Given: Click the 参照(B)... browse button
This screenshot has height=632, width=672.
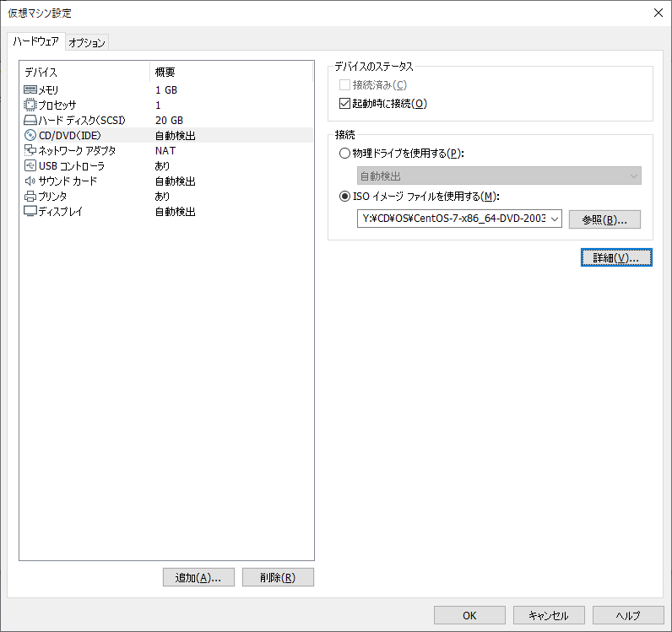Looking at the screenshot, I should [604, 219].
